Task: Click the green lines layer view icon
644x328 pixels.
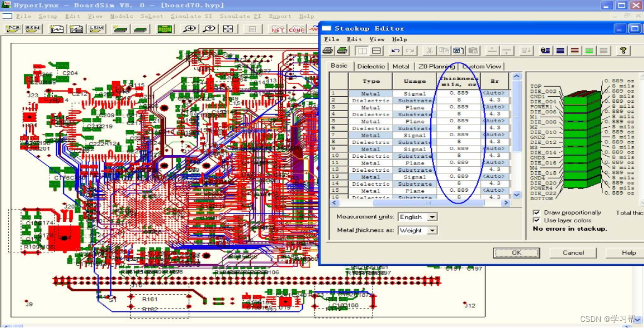Action: click(589, 51)
